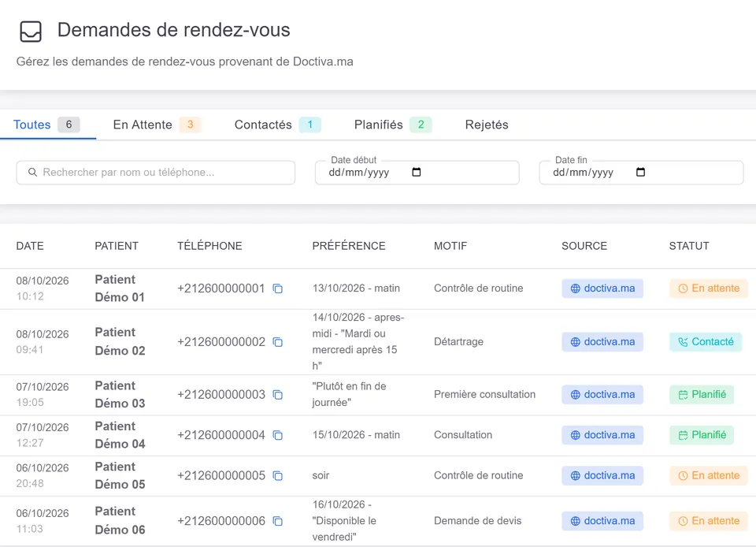Image resolution: width=756 pixels, height=547 pixels.
Task: Click the STATUT column header
Action: [689, 246]
